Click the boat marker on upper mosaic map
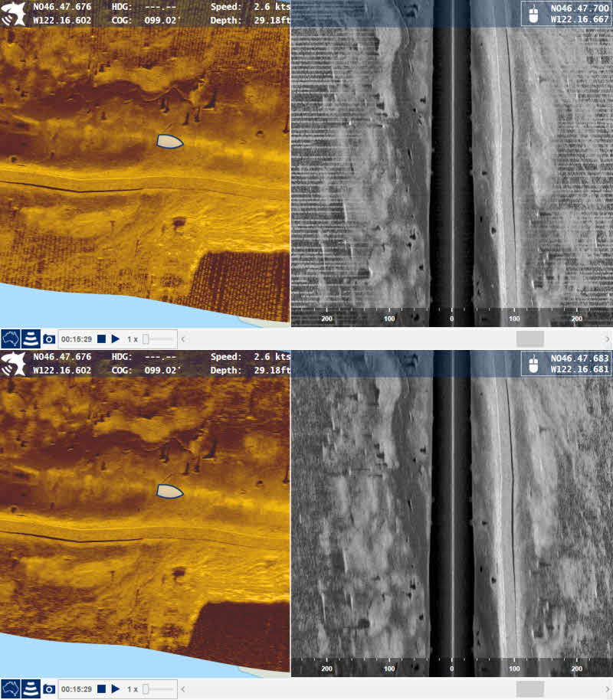Screen dimensions: 613x700 tap(169, 141)
